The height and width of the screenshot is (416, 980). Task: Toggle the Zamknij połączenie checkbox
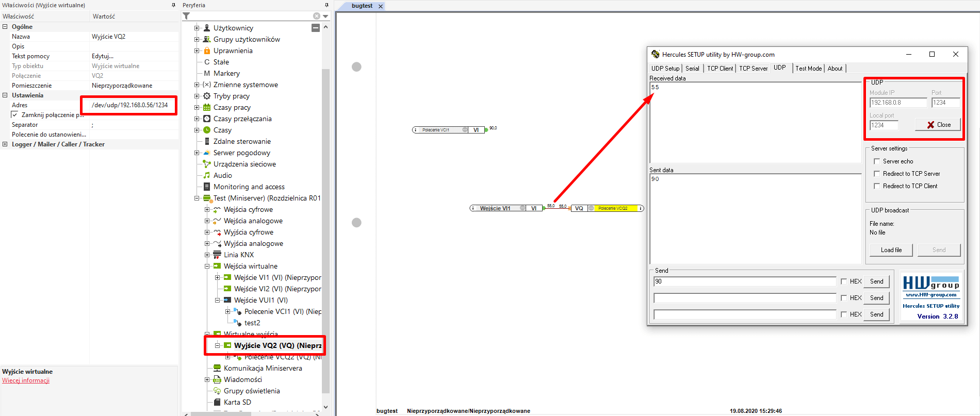click(14, 115)
